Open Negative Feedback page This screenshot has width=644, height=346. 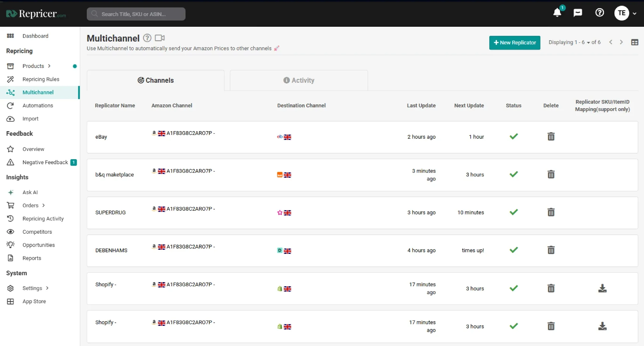click(x=45, y=162)
